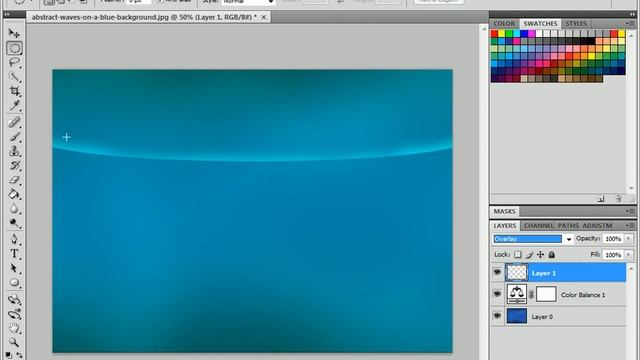Select the Lasso tool
Image resolution: width=640 pixels, height=360 pixels.
point(14,62)
